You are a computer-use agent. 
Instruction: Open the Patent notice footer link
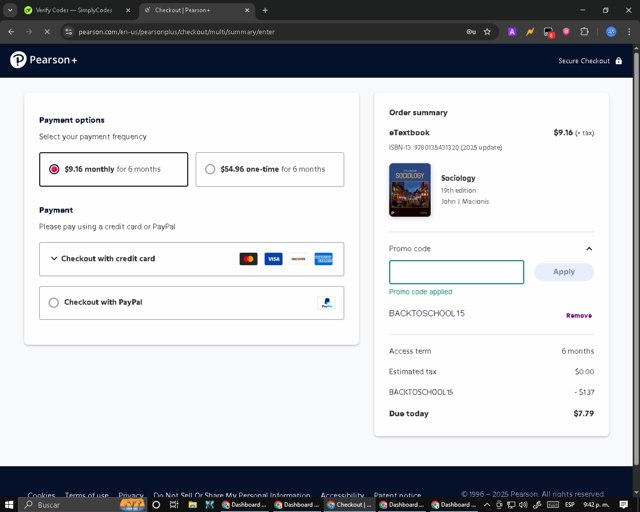(398, 495)
